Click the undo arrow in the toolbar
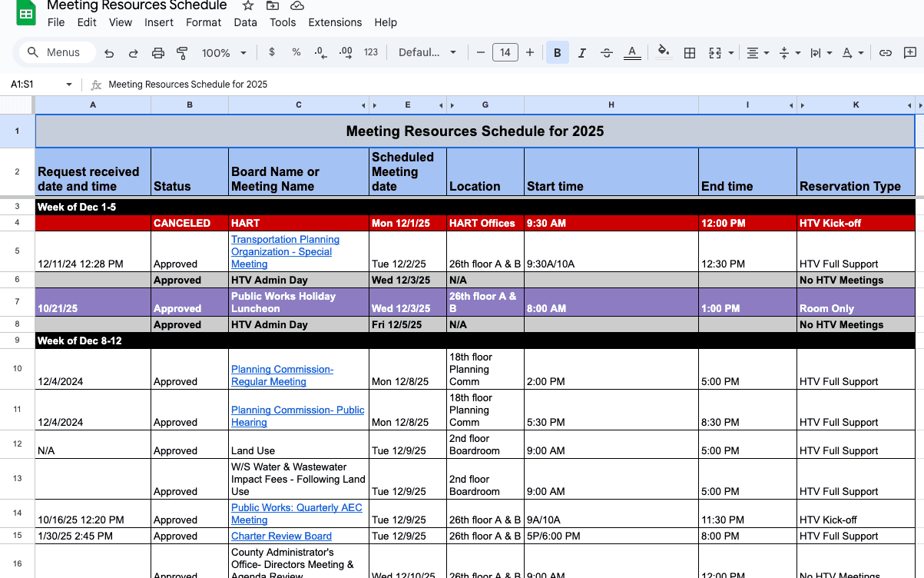Viewport: 924px width, 578px height. pyautogui.click(x=109, y=53)
